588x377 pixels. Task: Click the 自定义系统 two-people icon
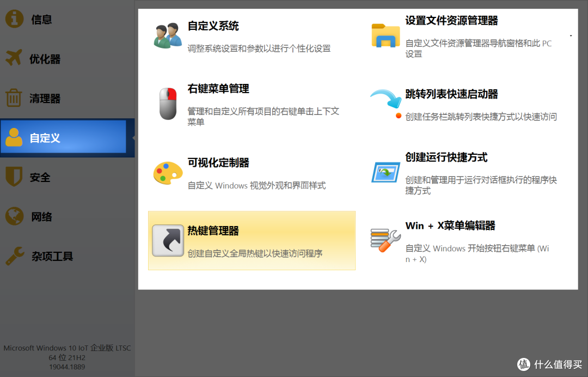point(168,35)
